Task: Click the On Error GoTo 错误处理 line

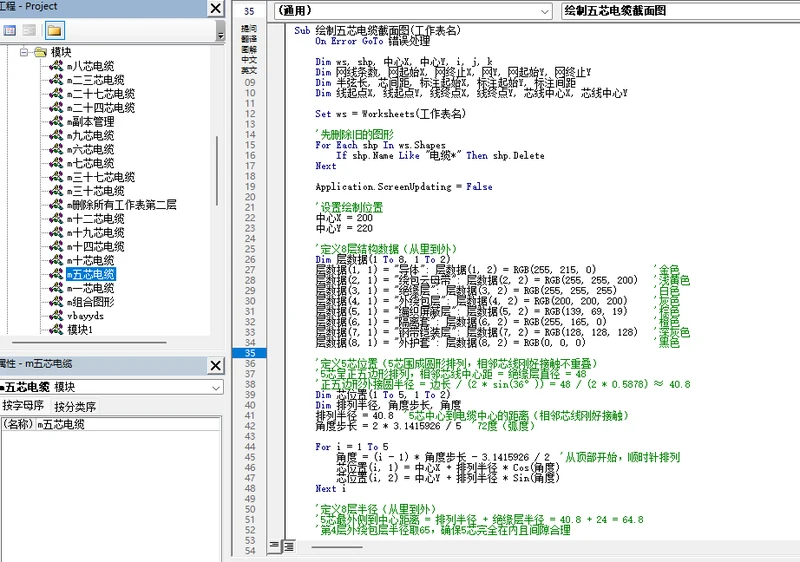Action: pos(372,41)
